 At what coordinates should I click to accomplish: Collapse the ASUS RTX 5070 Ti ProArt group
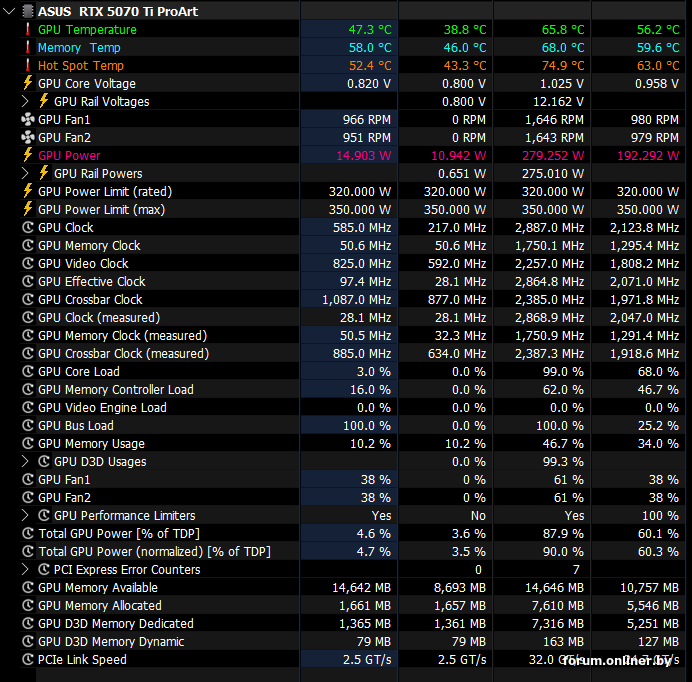click(x=9, y=11)
